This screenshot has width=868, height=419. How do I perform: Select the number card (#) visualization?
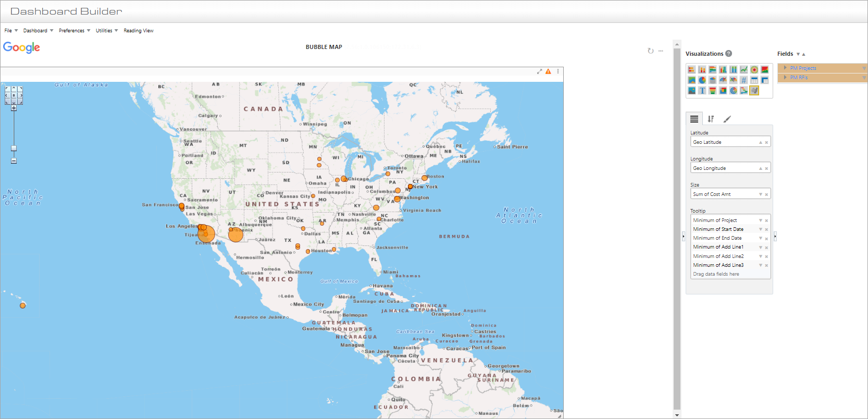[x=744, y=80]
